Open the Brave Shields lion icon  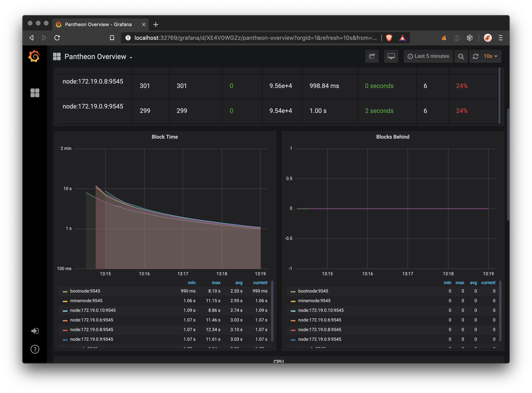click(389, 38)
